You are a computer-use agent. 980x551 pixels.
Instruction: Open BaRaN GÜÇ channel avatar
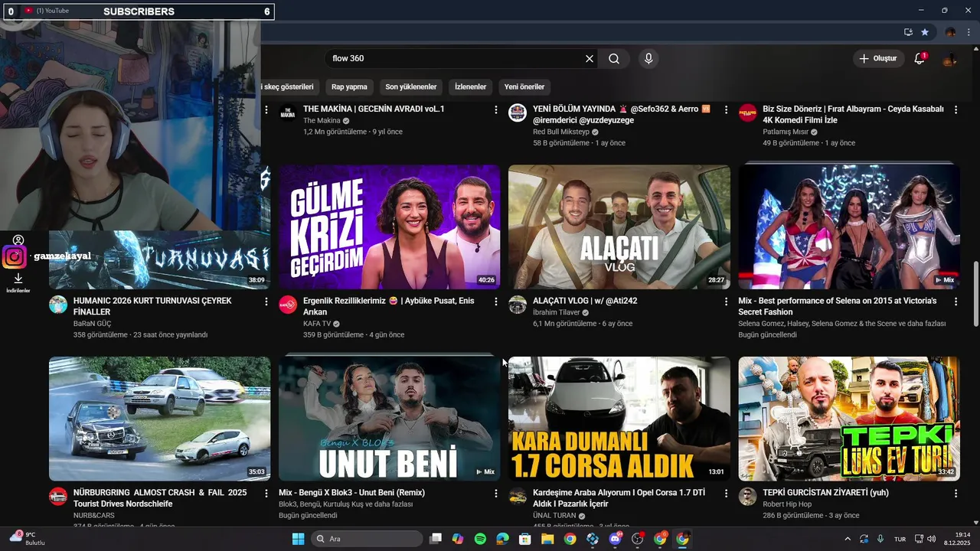point(58,305)
